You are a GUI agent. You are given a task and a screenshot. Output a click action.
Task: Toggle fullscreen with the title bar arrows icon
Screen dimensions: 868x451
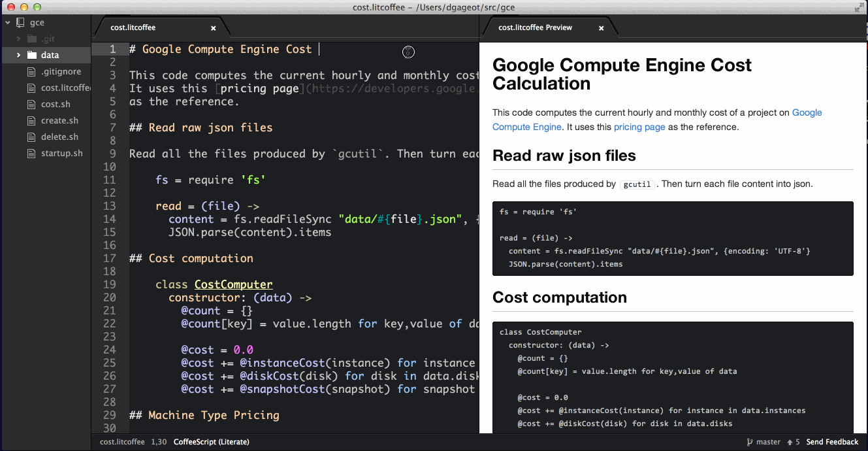tap(859, 7)
